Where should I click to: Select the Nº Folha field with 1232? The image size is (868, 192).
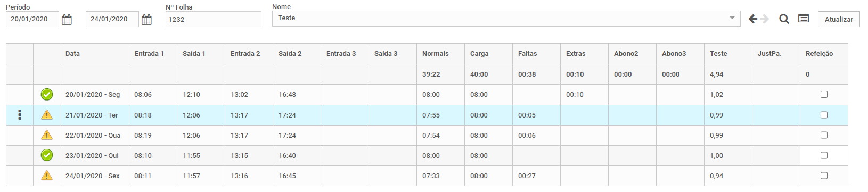tap(213, 19)
